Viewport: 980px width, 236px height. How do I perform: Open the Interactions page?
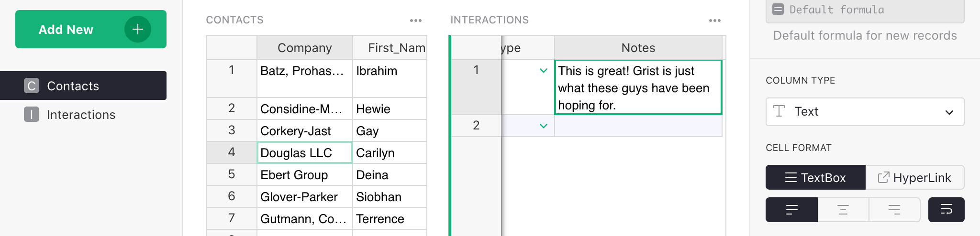tap(81, 115)
